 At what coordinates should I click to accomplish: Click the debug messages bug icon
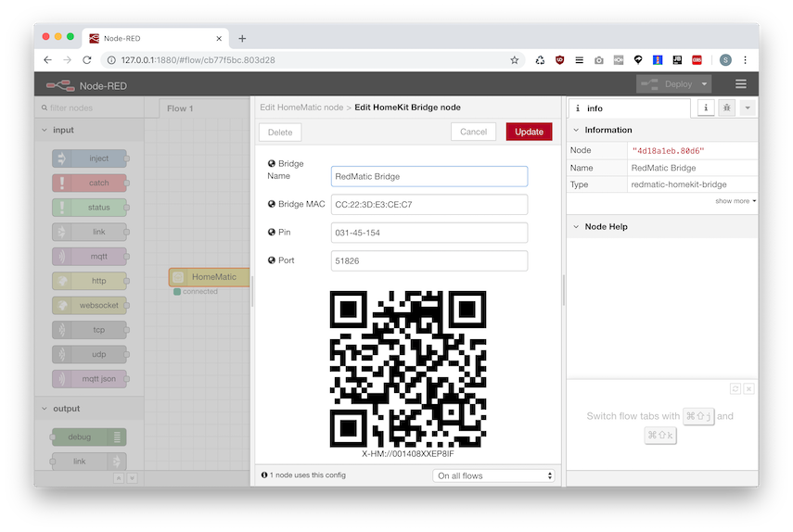point(726,108)
